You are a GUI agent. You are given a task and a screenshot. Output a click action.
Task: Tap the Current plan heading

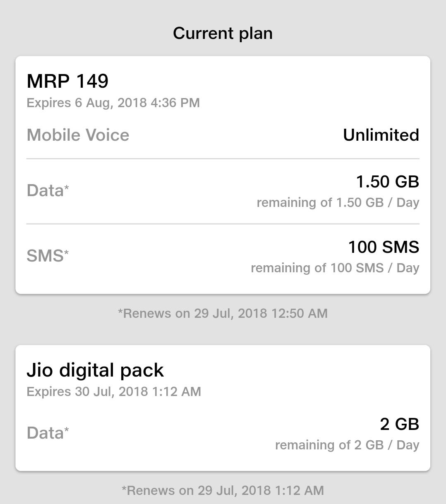[x=223, y=33]
